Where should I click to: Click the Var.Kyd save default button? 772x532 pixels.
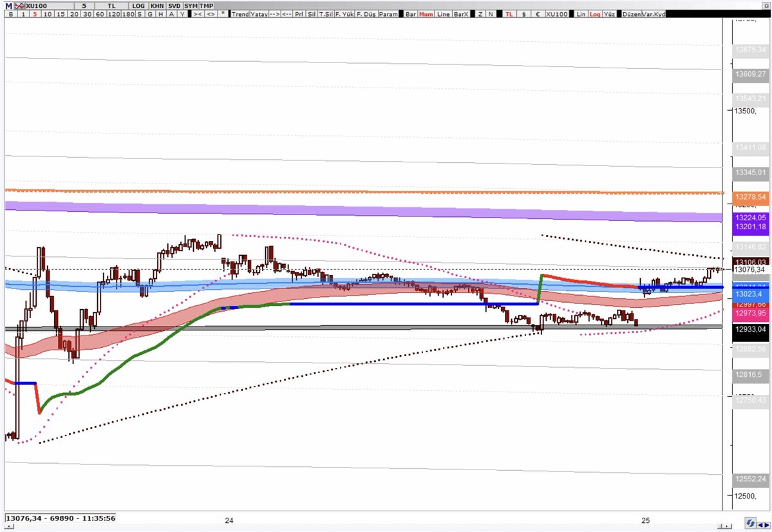(654, 14)
